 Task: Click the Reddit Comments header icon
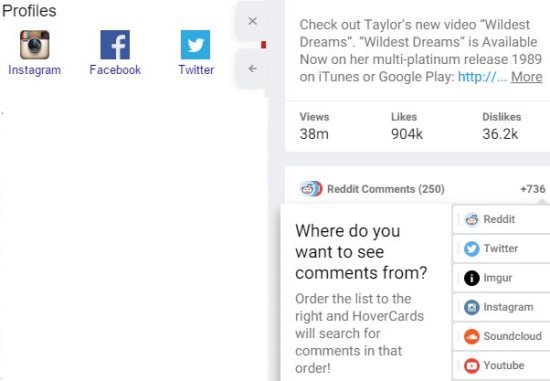(x=311, y=189)
